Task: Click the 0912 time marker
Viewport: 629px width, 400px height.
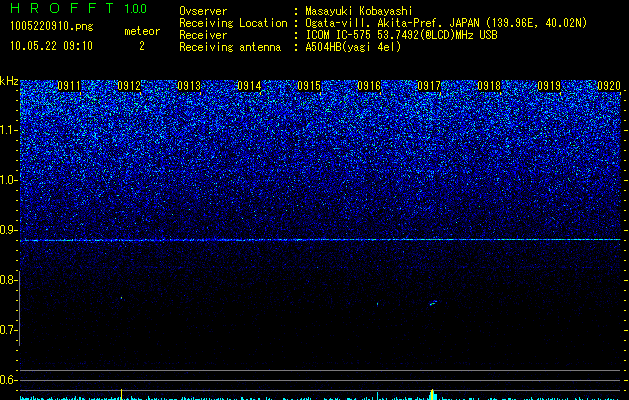Action: [x=129, y=86]
